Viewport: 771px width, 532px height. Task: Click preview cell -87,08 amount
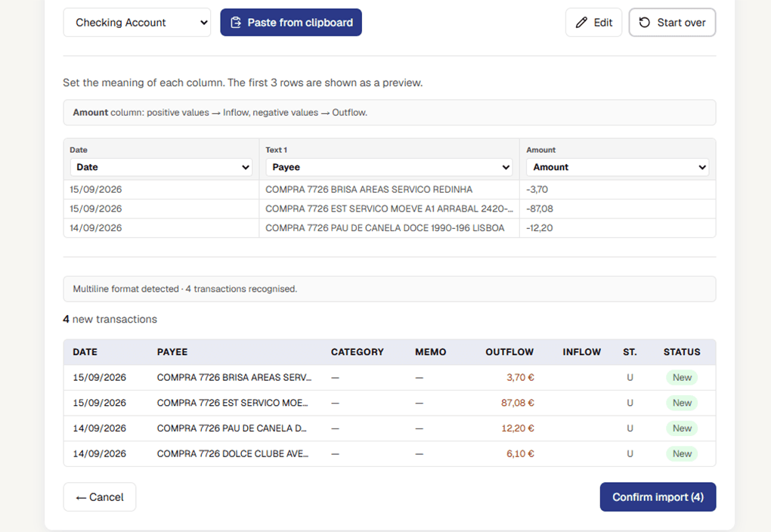[x=540, y=209]
